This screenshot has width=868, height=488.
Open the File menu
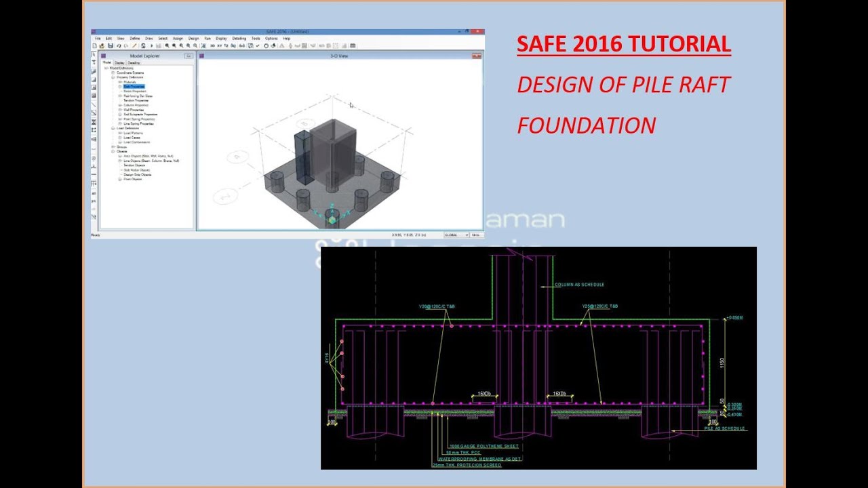pos(98,38)
